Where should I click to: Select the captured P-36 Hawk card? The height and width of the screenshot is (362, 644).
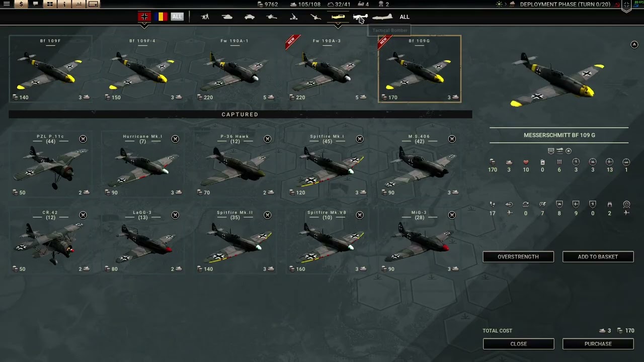pyautogui.click(x=234, y=164)
